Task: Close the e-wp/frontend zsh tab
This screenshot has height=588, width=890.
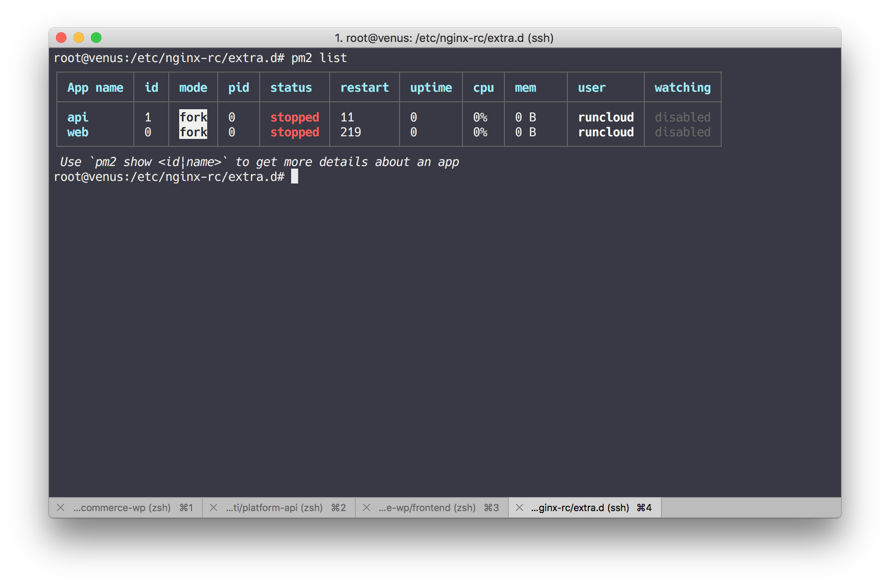Action: coord(366,508)
